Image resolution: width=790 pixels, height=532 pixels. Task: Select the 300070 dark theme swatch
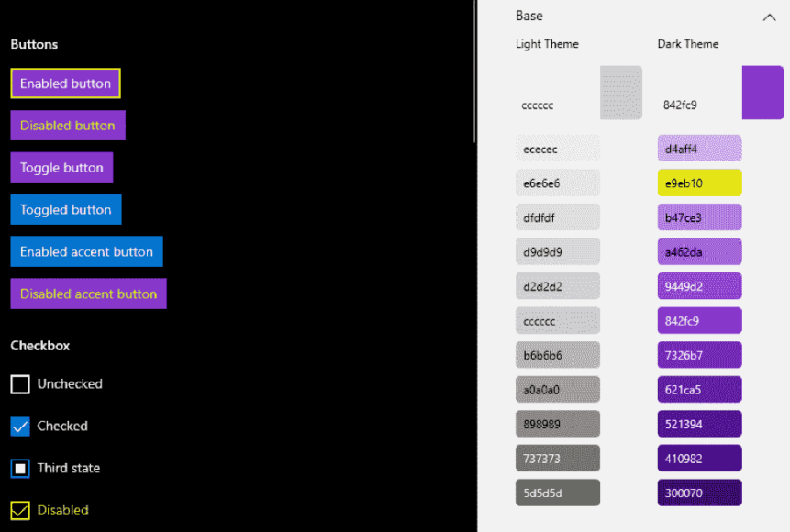click(699, 493)
